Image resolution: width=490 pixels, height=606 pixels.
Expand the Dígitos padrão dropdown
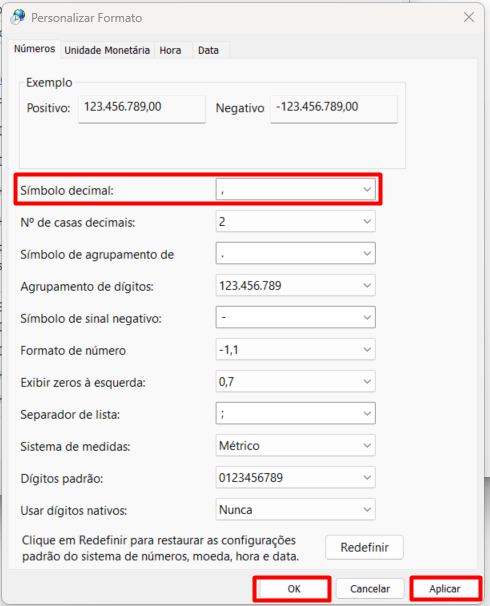pos(296,478)
